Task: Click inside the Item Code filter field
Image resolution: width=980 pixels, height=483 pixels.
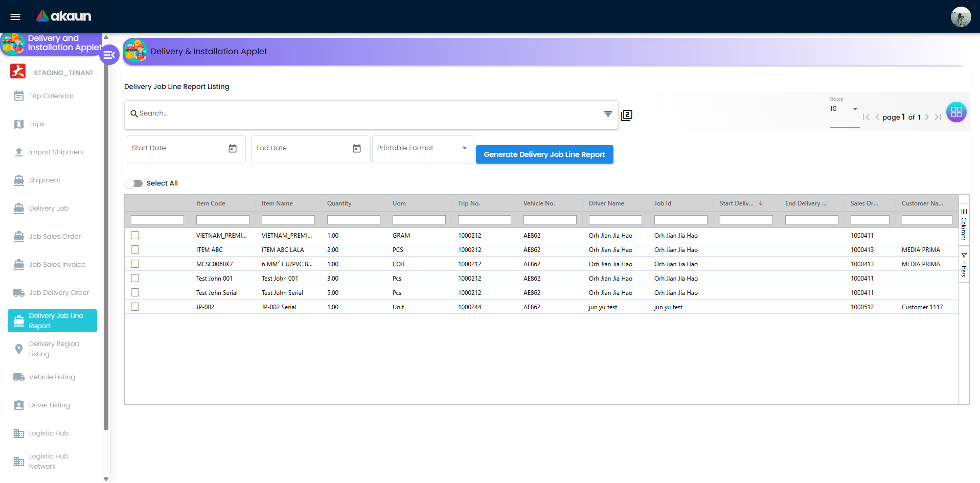Action: [x=222, y=219]
